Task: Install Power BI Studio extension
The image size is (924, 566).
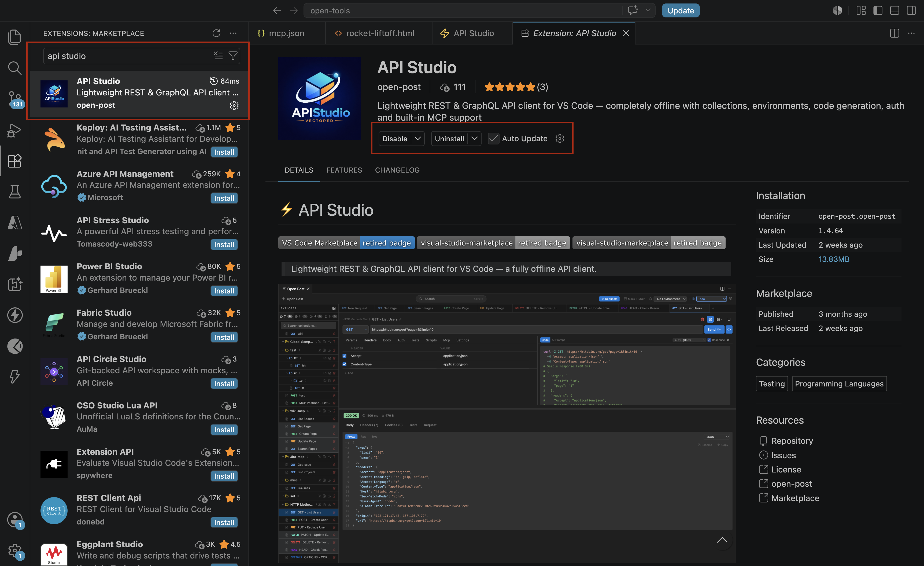Action: [224, 291]
